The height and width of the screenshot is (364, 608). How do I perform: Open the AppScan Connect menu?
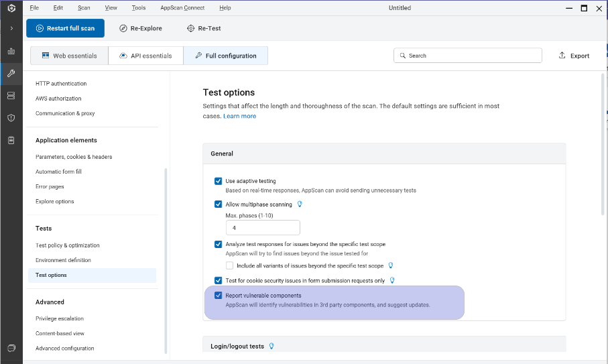[x=182, y=8]
